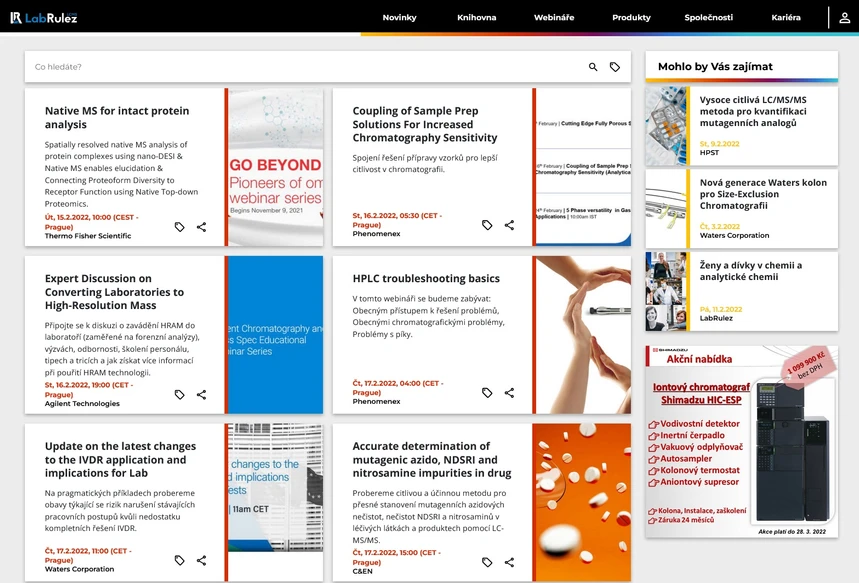
Task: Share the Expert Discussion webinar card
Action: (x=202, y=395)
